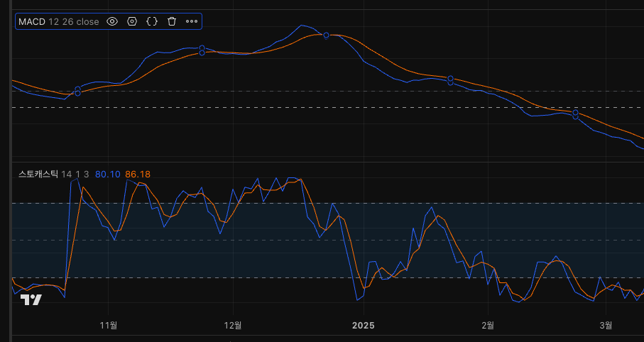
Task: Toggle MACD indicator visibility eye icon
Action: click(x=112, y=22)
